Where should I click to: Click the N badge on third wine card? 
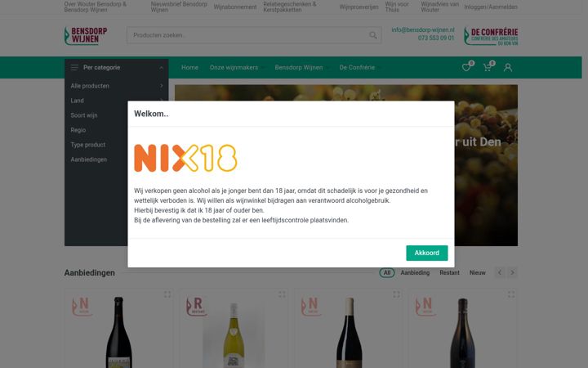click(x=311, y=307)
